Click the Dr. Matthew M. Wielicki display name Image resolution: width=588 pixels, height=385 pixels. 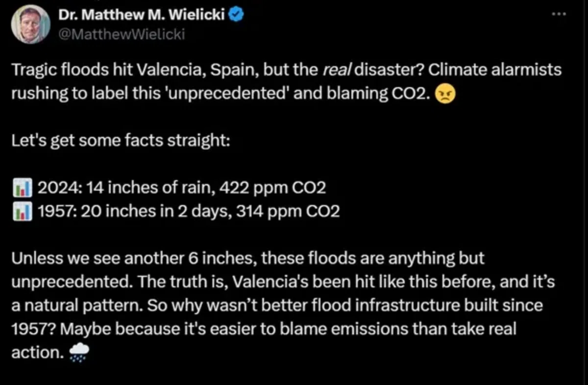pos(142,14)
